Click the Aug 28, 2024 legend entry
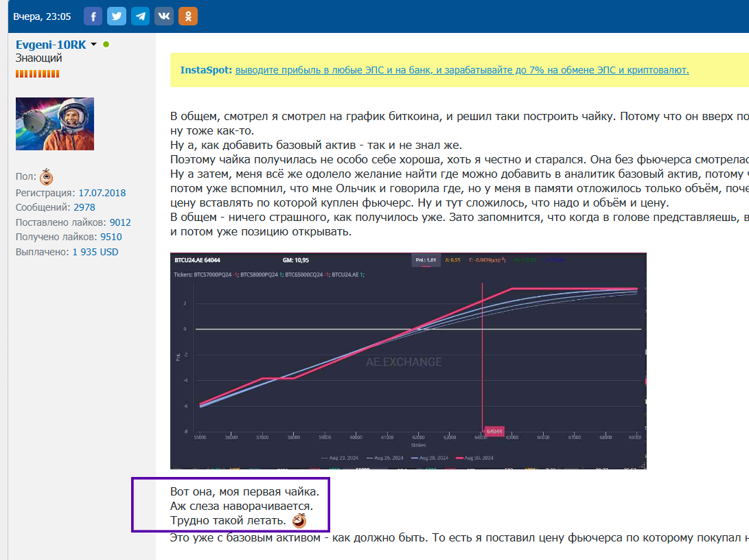The image size is (749, 560). click(x=430, y=458)
